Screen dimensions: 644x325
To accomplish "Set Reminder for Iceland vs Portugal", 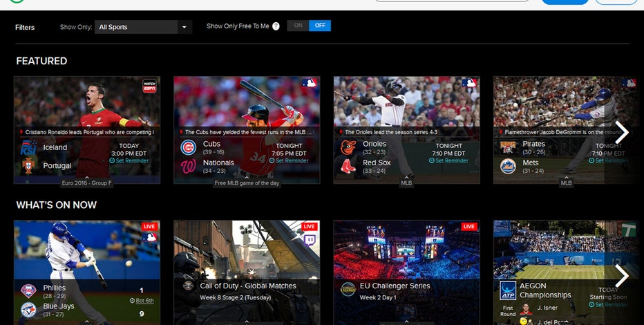I will tap(129, 160).
